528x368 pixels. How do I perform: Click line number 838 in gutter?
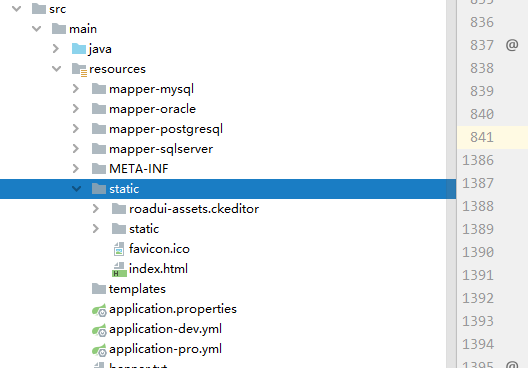482,68
